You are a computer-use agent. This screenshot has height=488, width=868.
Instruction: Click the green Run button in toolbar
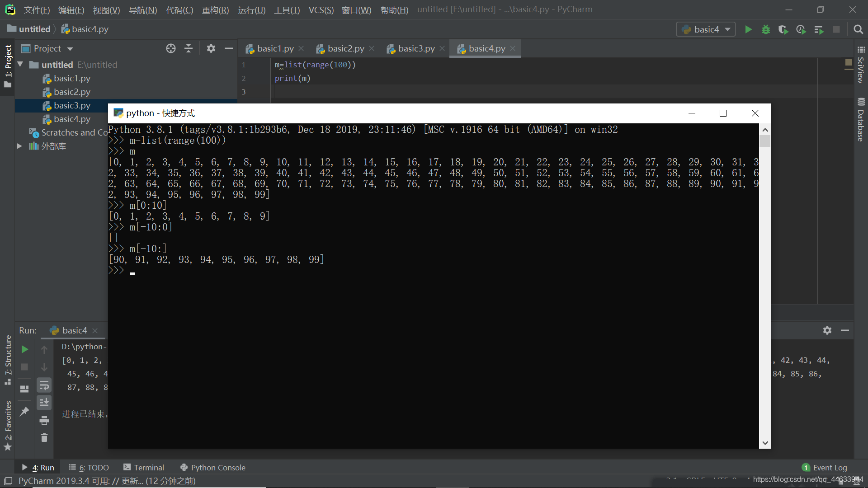(748, 30)
